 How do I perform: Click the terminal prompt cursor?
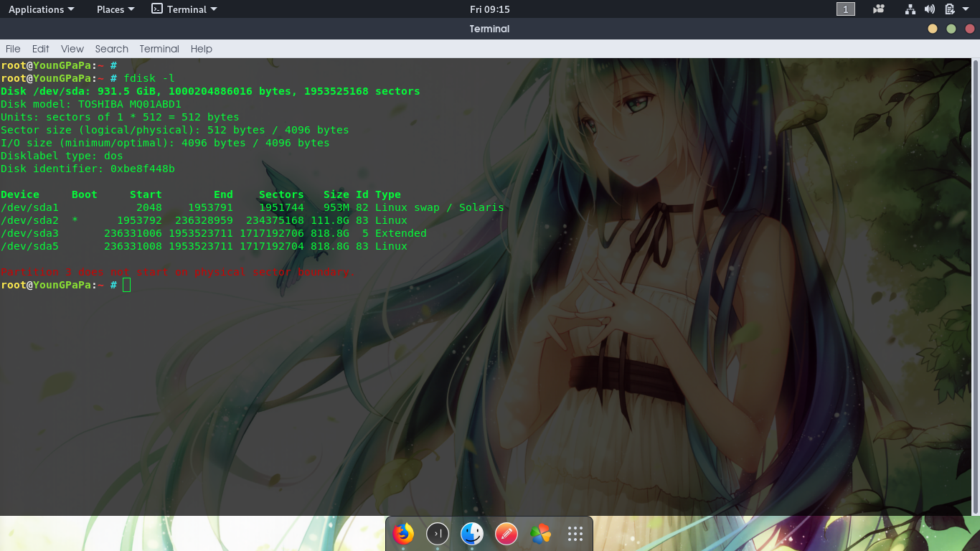(x=127, y=286)
